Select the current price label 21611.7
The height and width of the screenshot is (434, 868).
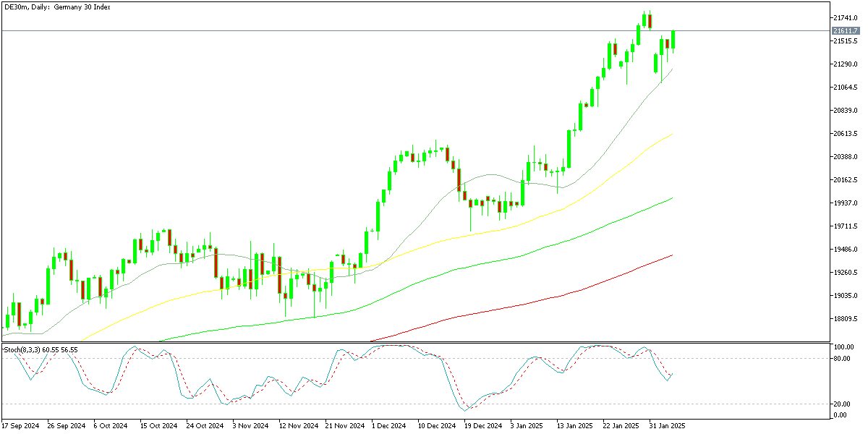845,31
